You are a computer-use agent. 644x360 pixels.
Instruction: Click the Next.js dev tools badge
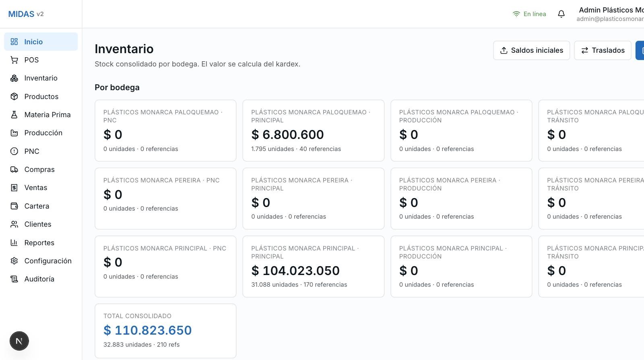[19, 341]
